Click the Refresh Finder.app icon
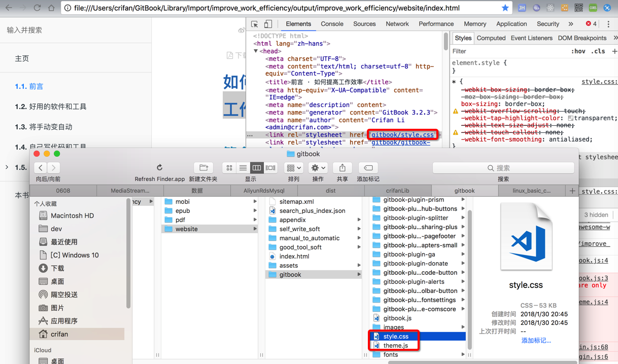Screen dimensions: 618x364 pos(159,168)
